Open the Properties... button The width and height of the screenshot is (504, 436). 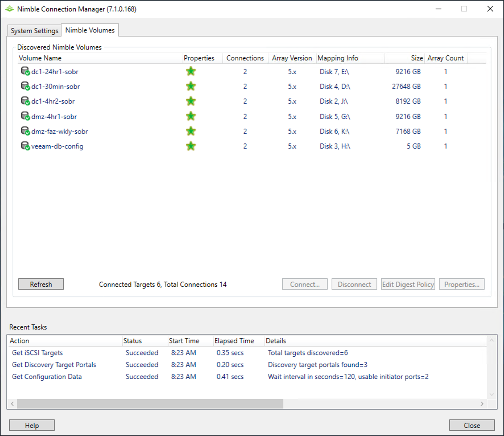pyautogui.click(x=462, y=284)
